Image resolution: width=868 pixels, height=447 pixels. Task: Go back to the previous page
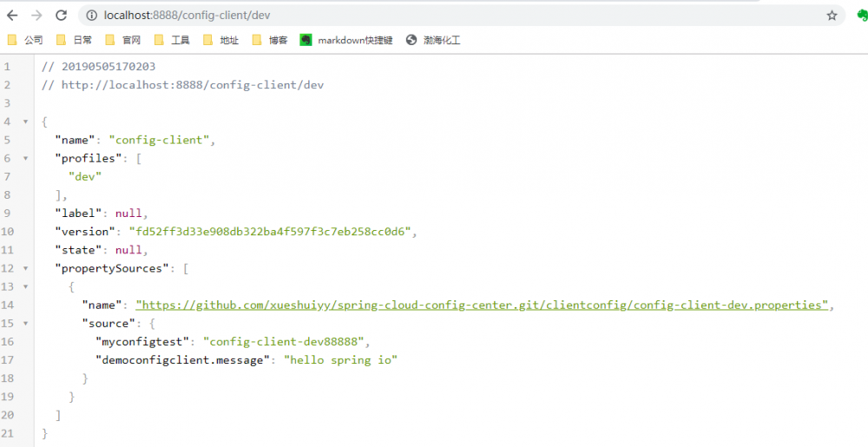pyautogui.click(x=12, y=16)
